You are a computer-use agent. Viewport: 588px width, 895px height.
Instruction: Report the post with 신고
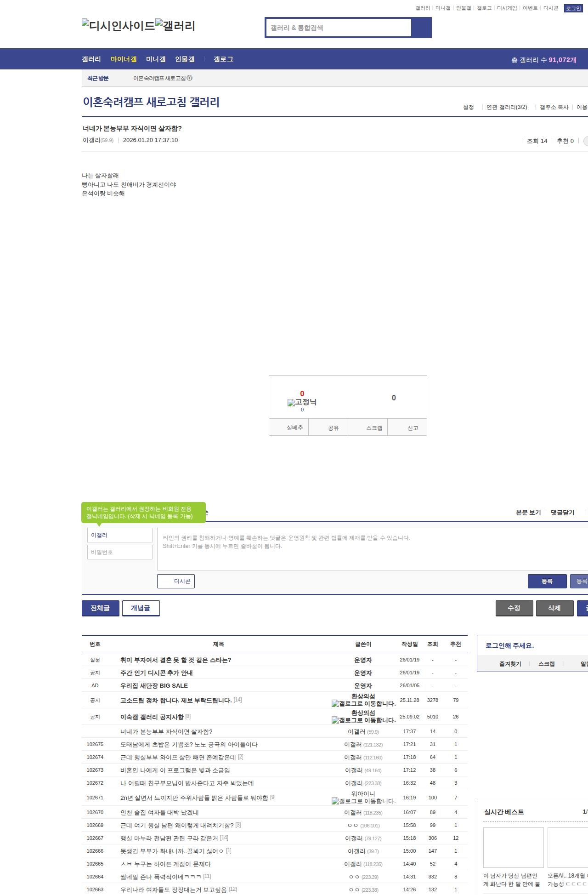point(407,428)
